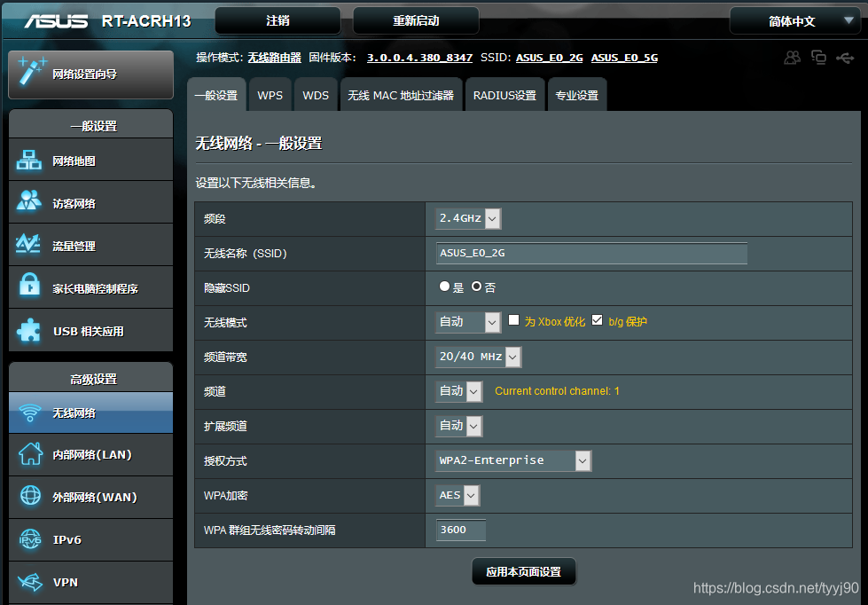Click the 为 Xbox 优化 yellow label text
The height and width of the screenshot is (605, 868).
pyautogui.click(x=555, y=322)
